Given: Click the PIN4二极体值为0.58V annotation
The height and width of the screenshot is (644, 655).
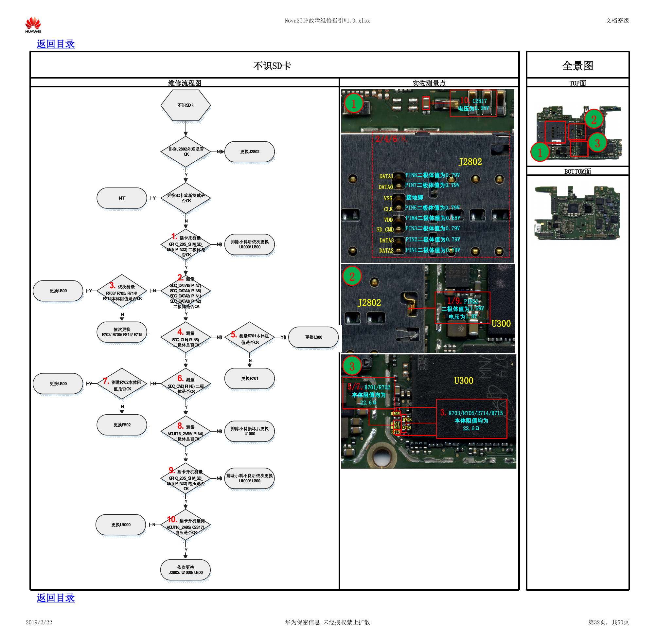Looking at the screenshot, I should coord(433,218).
